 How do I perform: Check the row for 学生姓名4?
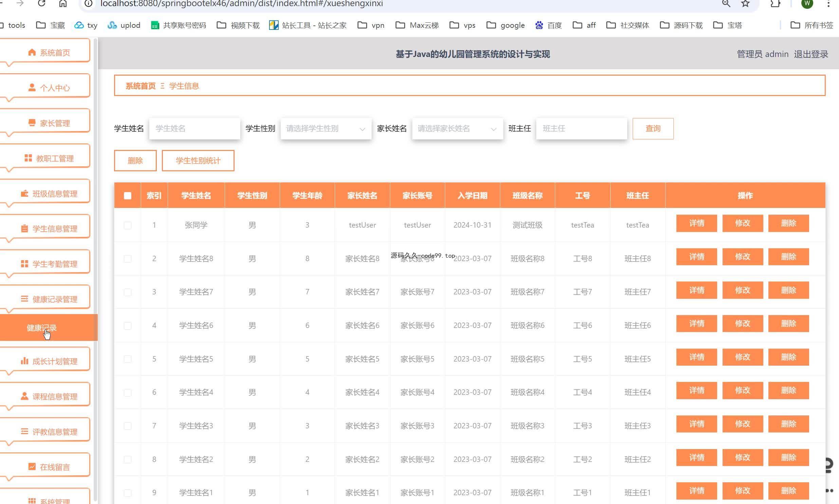coord(127,393)
